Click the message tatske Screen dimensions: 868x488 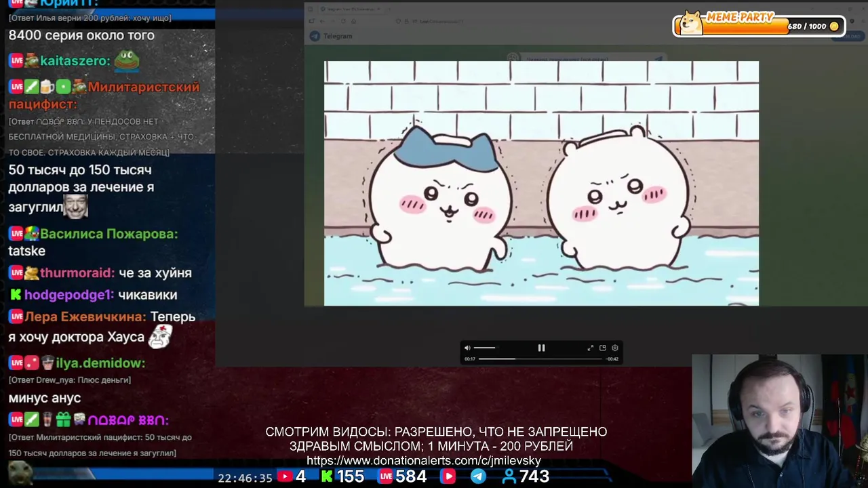point(26,251)
